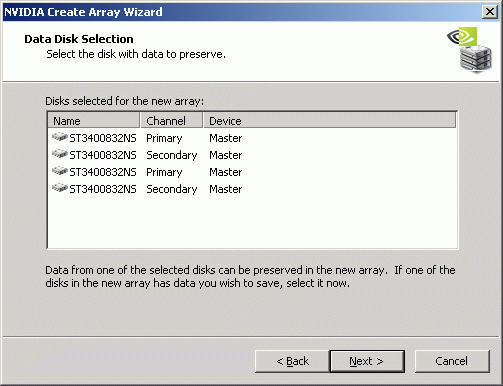
Task: Close the wizard window with X
Action: coord(490,12)
